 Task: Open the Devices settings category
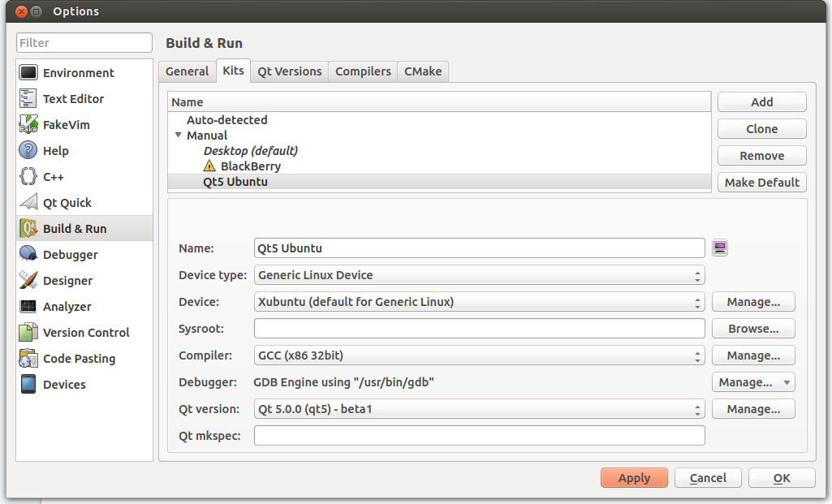[x=84, y=384]
